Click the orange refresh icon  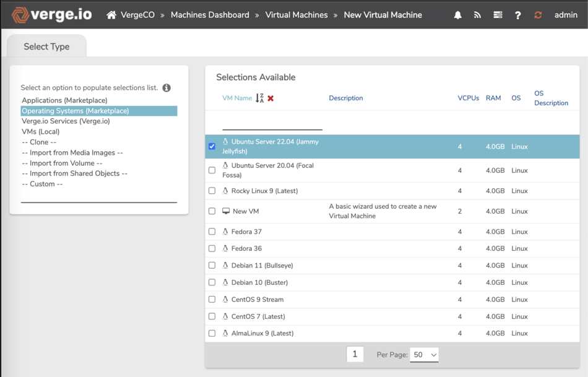click(x=538, y=15)
